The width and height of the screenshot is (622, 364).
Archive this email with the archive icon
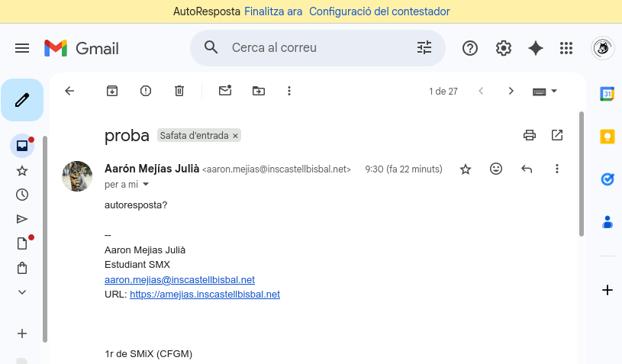point(112,91)
